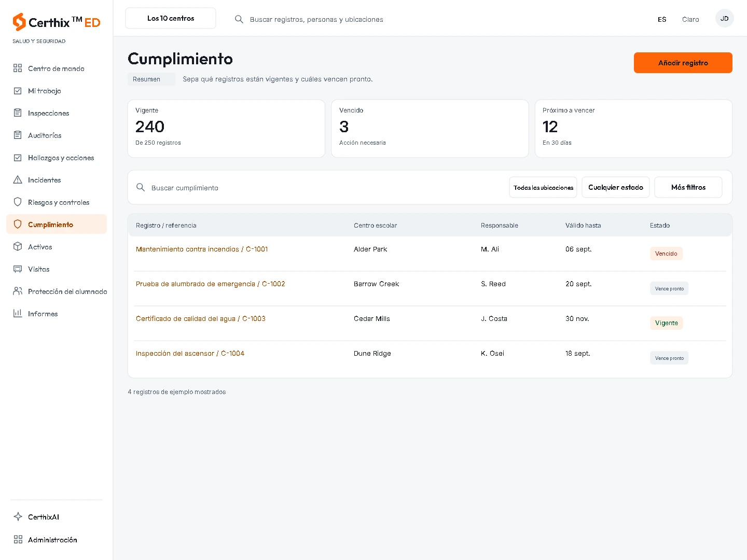Click the Vence pronto badge for C-1004

pos(669,358)
